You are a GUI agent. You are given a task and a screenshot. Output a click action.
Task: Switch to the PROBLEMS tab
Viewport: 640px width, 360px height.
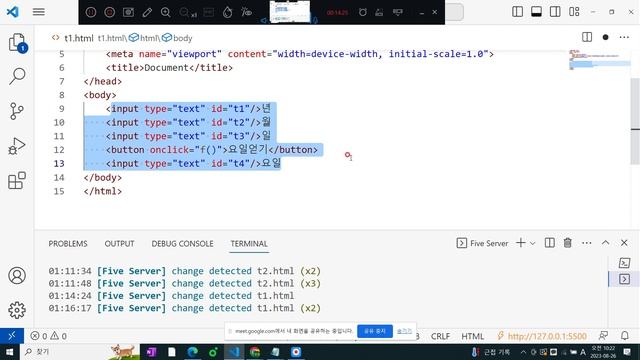click(x=68, y=244)
